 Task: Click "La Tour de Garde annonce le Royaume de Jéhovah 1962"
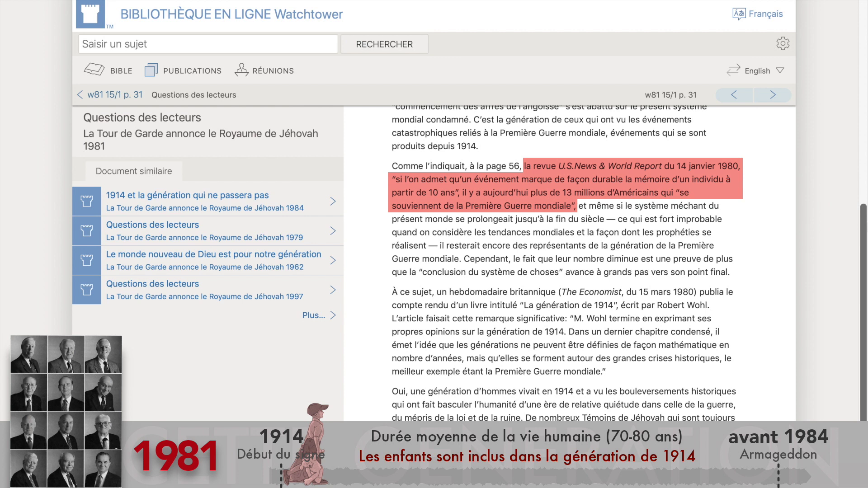tap(205, 267)
